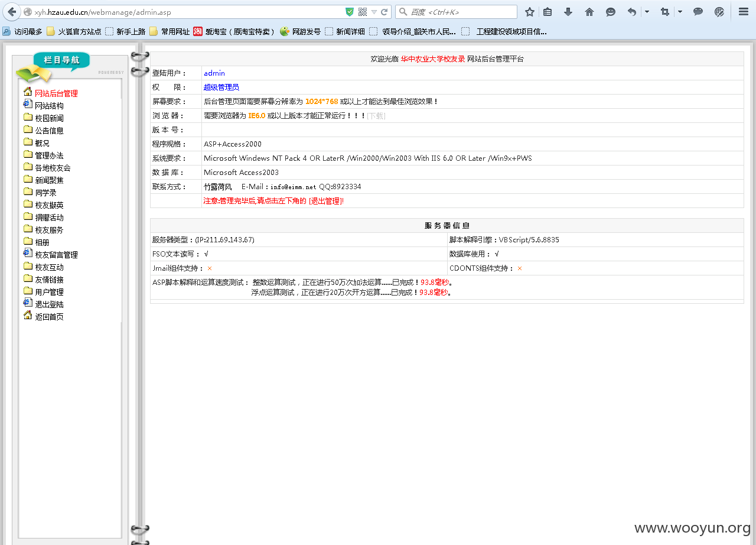Click the house icon beside 返回首页
The width and height of the screenshot is (756, 545).
pos(28,315)
